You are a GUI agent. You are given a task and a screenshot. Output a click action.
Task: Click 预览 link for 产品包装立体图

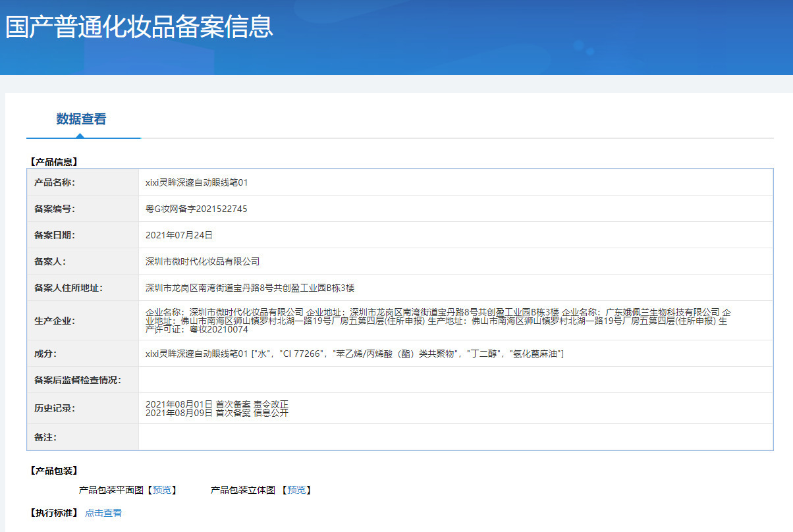tap(296, 490)
